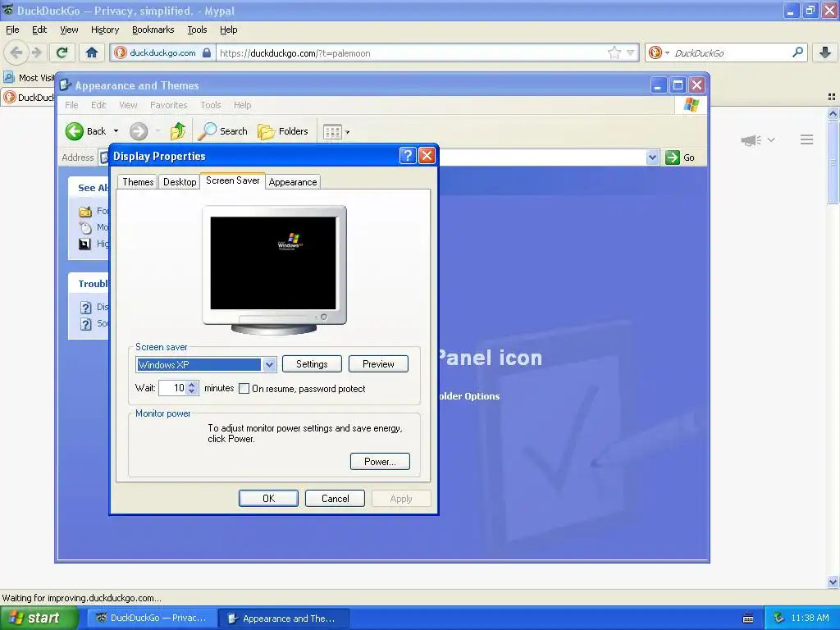Click Folders in the Explorer toolbar
Image resolution: width=840 pixels, height=630 pixels.
tap(283, 131)
